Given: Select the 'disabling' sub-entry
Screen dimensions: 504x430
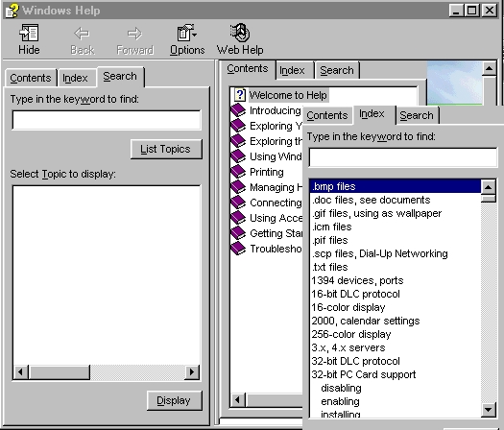Looking at the screenshot, I should [x=395, y=388].
